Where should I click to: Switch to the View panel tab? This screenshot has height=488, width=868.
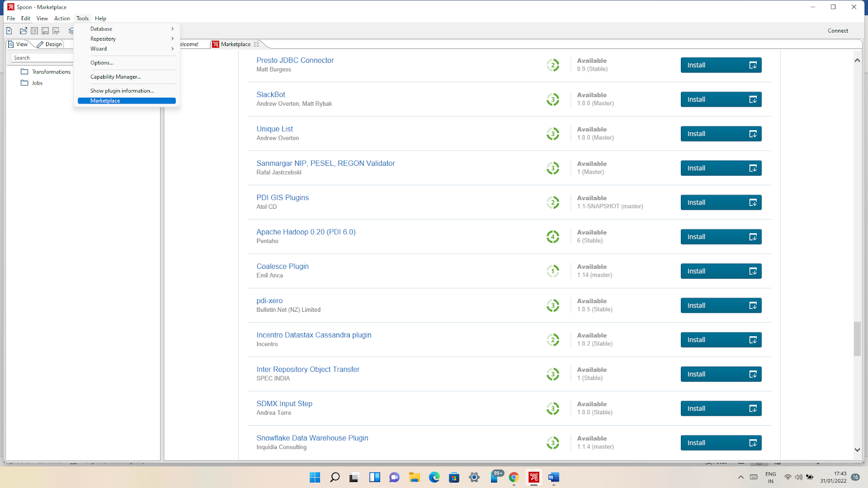click(19, 44)
